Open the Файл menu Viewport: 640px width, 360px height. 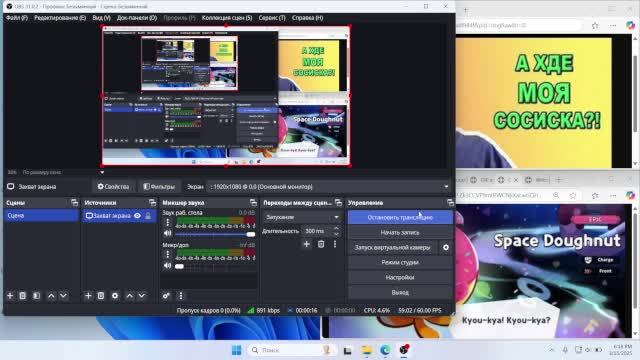coord(17,18)
